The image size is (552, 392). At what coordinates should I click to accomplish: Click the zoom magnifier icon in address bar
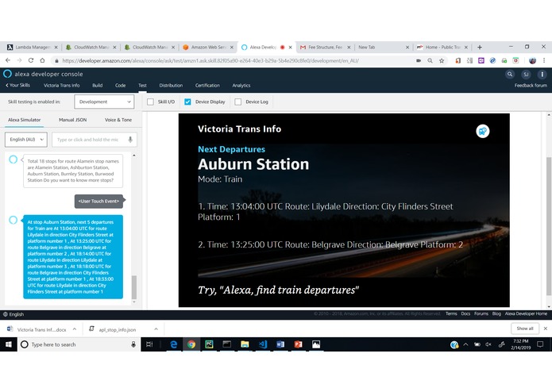pos(430,60)
